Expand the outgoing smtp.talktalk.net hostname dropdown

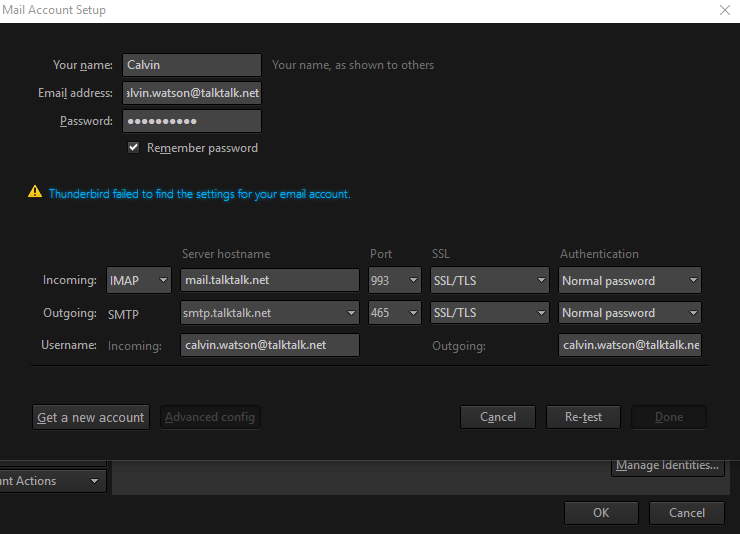click(269, 313)
